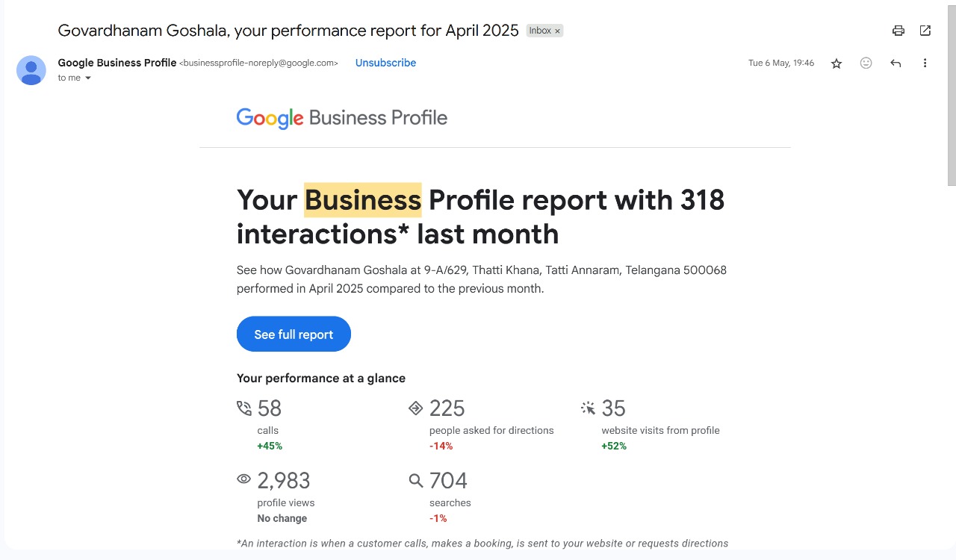Click the vertical scrollbar thumb

click(x=951, y=93)
